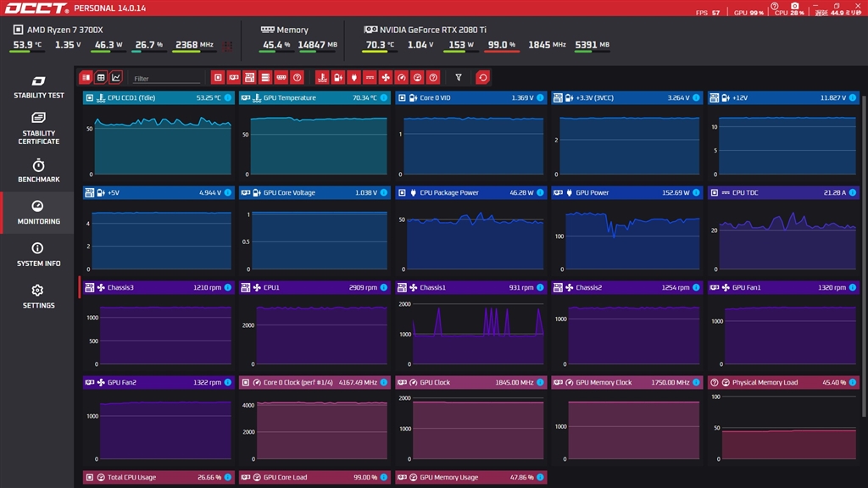Viewport: 868px width, 488px height.
Task: Click the reset refresh icon in toolbar
Action: pyautogui.click(x=482, y=77)
